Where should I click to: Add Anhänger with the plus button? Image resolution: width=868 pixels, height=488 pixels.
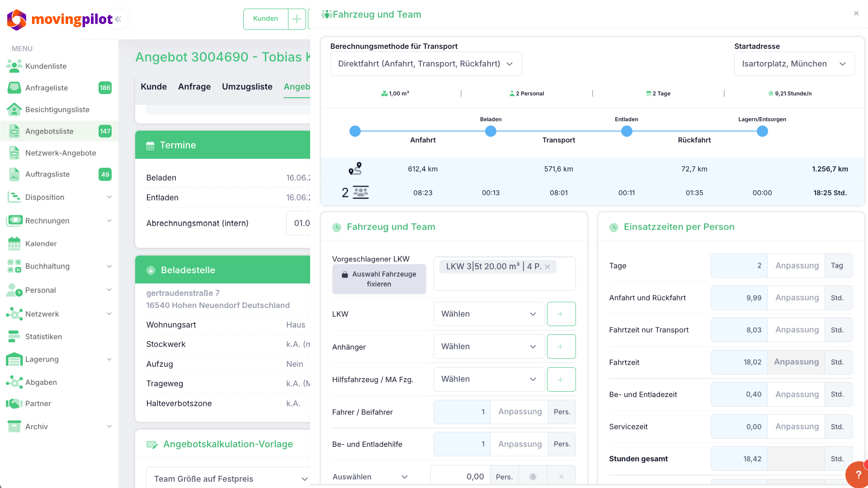pos(561,346)
